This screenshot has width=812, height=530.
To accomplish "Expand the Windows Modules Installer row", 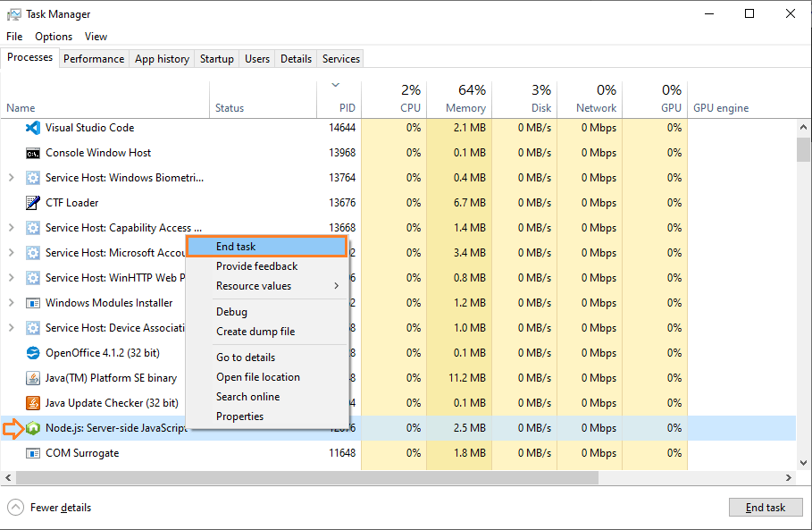I will (x=12, y=303).
